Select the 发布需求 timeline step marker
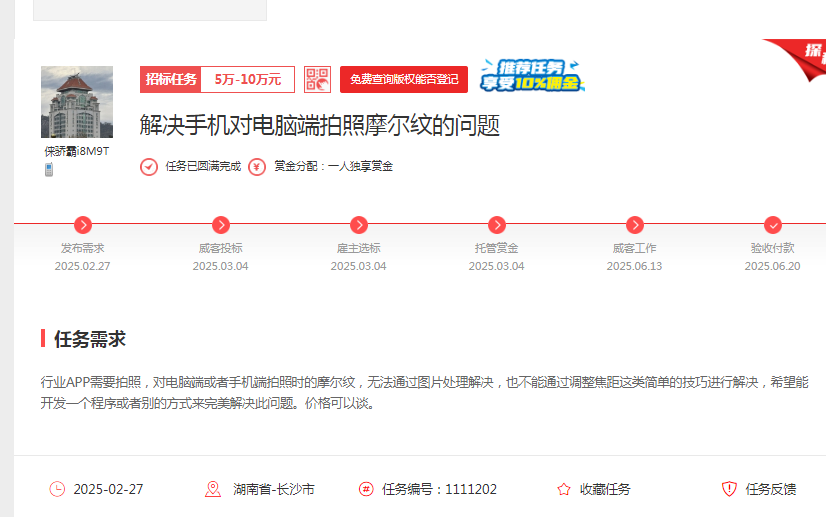Viewport: 826px width, 517px height. [x=83, y=225]
